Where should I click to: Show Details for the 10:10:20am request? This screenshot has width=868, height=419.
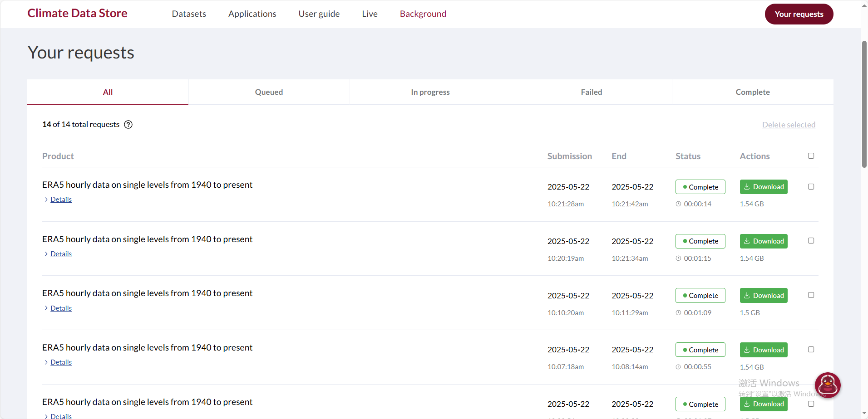pos(61,308)
